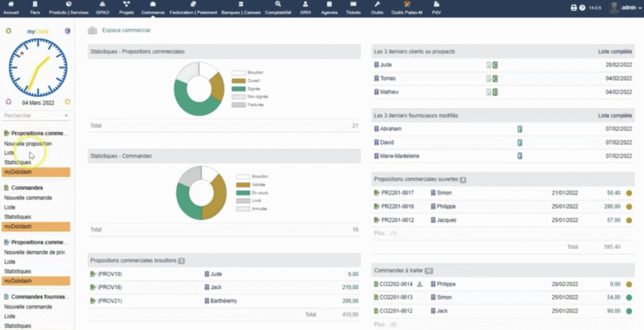Expand Plus... under open commercial proposals

coord(385,233)
